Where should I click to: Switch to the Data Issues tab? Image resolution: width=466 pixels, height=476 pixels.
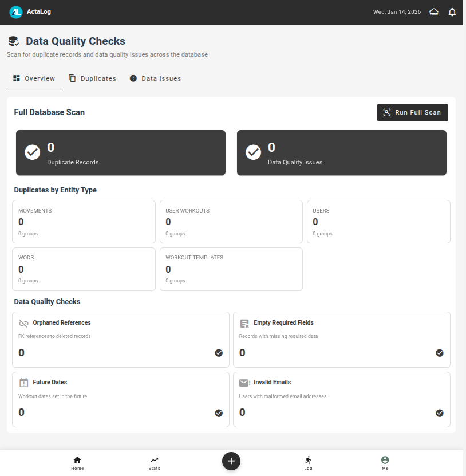(155, 78)
